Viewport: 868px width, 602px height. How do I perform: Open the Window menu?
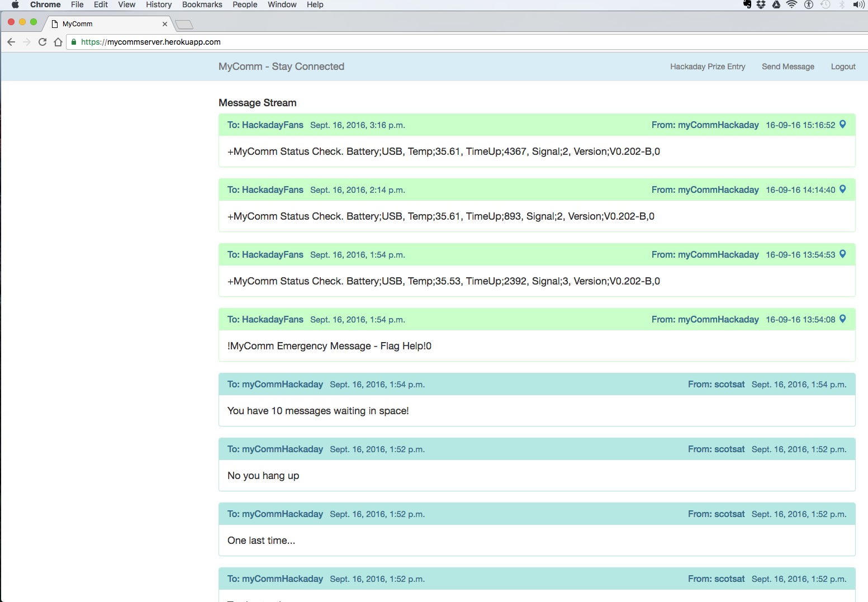point(282,4)
